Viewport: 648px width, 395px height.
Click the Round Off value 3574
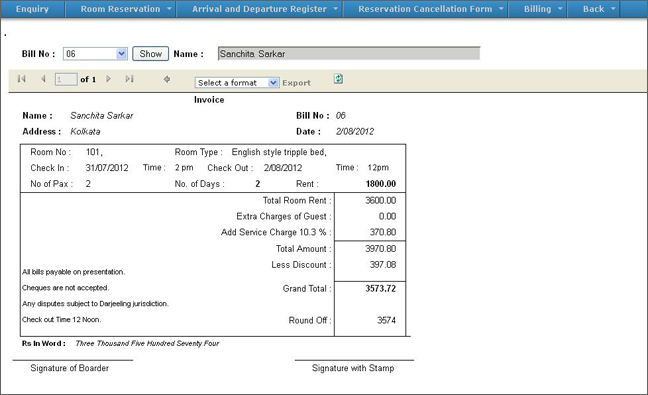pos(386,320)
